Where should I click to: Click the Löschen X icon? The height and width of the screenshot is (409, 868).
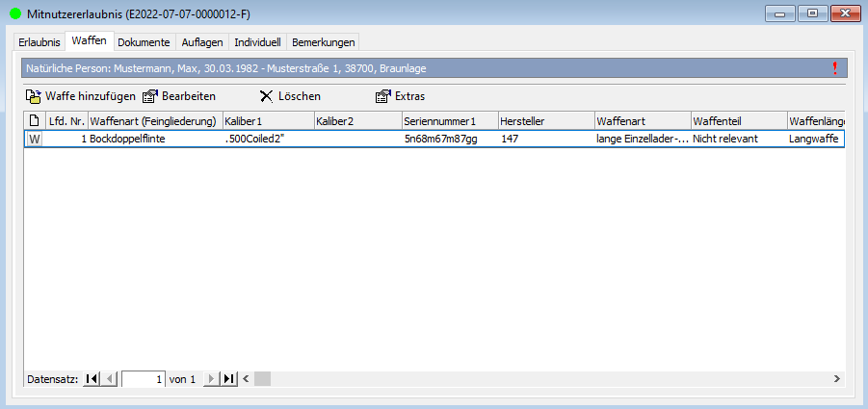267,96
